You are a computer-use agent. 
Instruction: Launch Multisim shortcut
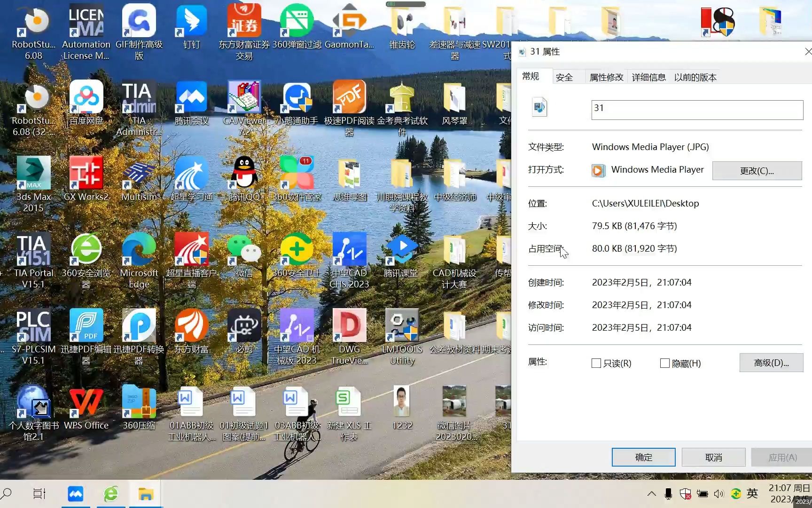click(139, 179)
